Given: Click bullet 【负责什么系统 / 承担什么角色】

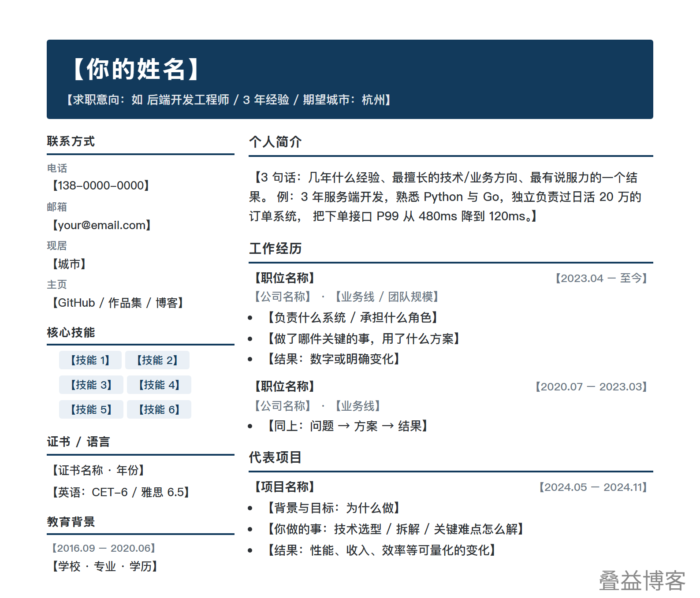Looking at the screenshot, I should pyautogui.click(x=354, y=318).
